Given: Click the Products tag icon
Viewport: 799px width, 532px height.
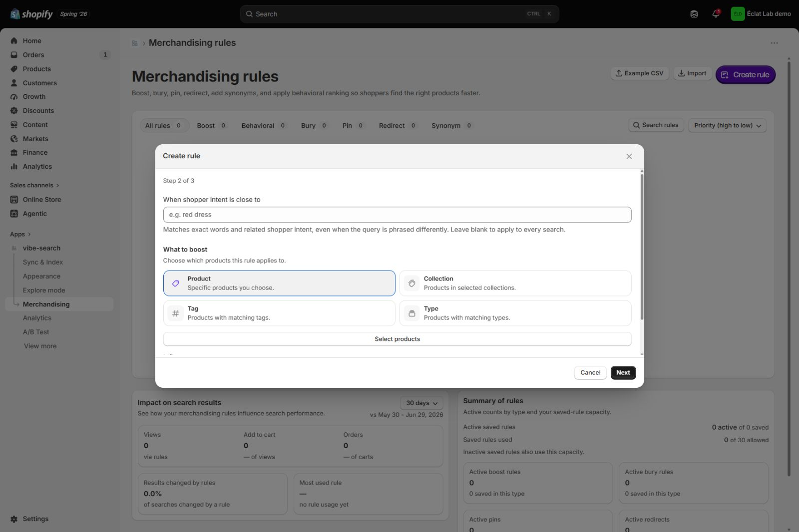Looking at the screenshot, I should (14, 69).
